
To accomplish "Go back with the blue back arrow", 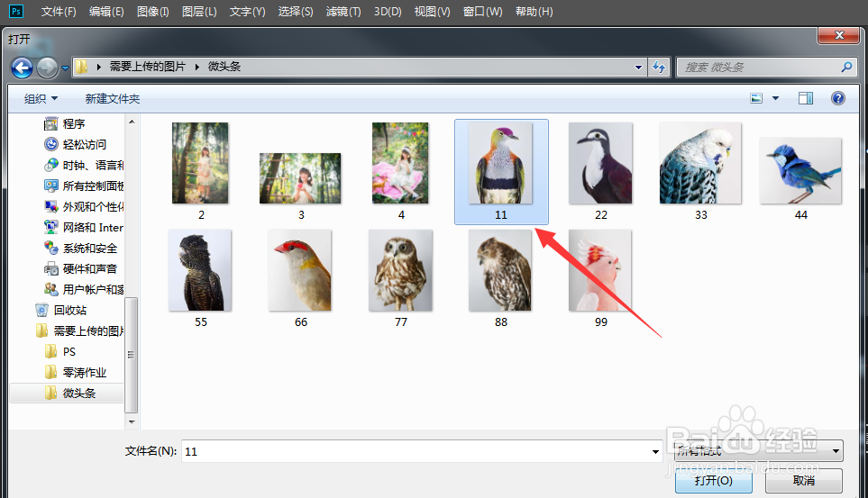I will 23,68.
